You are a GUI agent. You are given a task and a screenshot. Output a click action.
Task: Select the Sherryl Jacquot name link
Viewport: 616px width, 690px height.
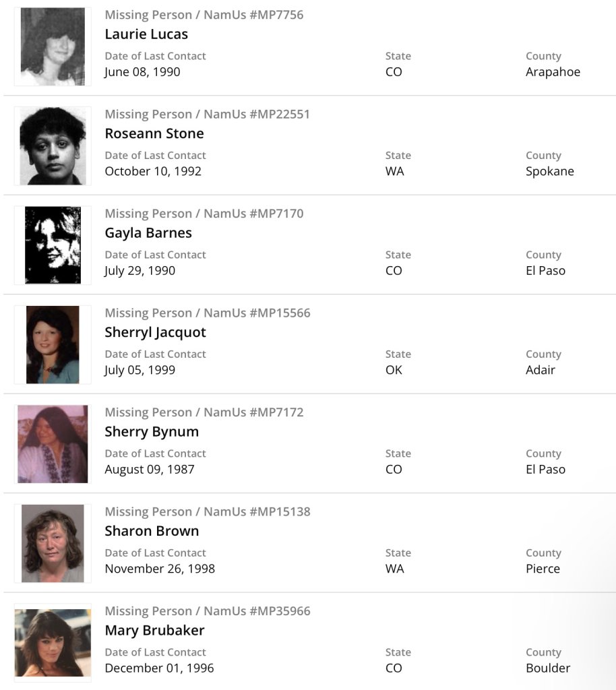point(155,332)
